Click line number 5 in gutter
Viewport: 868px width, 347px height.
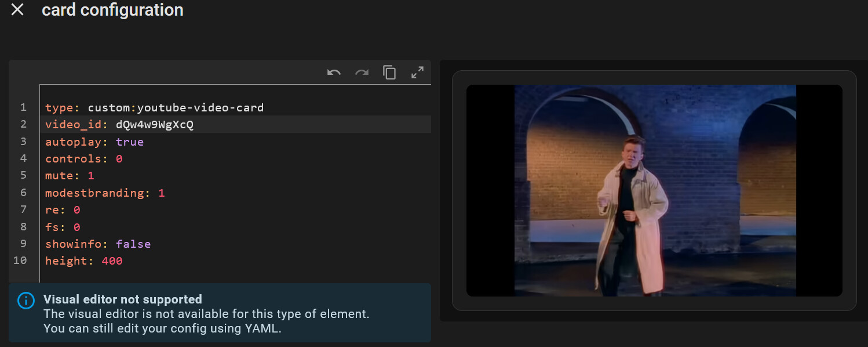click(x=23, y=175)
